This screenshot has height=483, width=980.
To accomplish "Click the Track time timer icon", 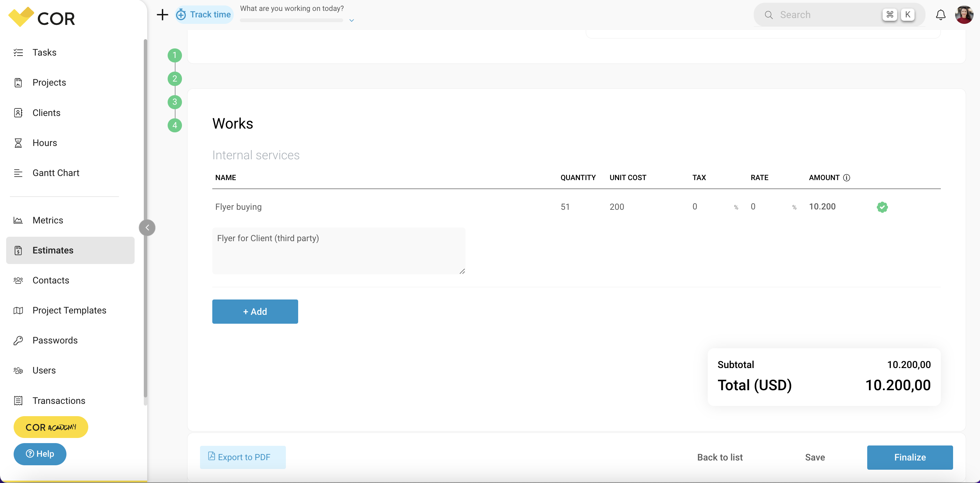I will tap(181, 15).
